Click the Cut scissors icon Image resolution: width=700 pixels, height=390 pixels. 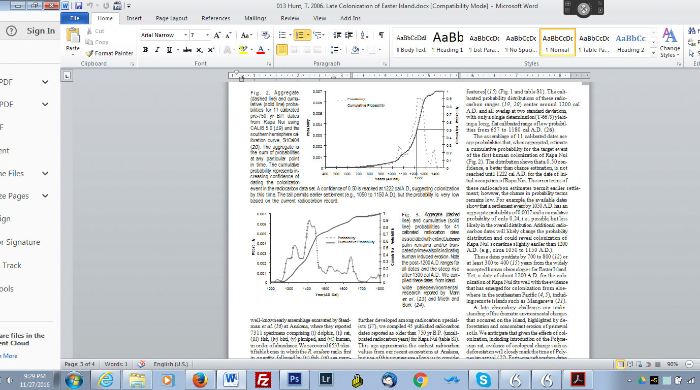point(89,31)
